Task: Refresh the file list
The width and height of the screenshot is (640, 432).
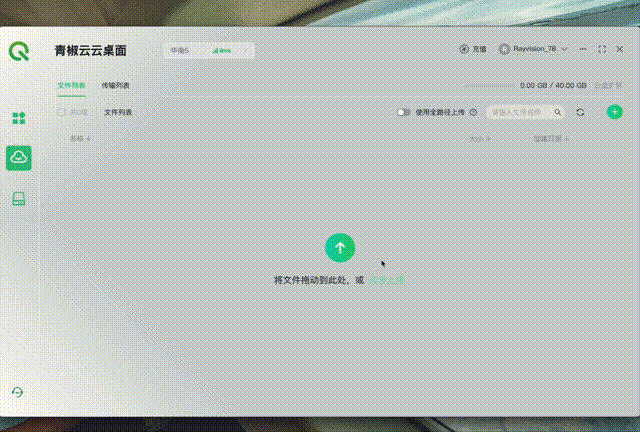Action: (x=580, y=112)
